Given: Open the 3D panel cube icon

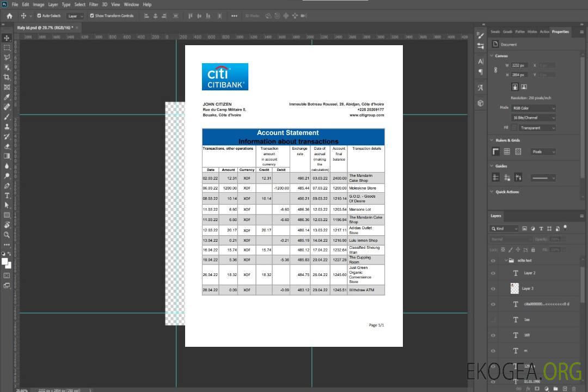Looking at the screenshot, I should pos(481,103).
